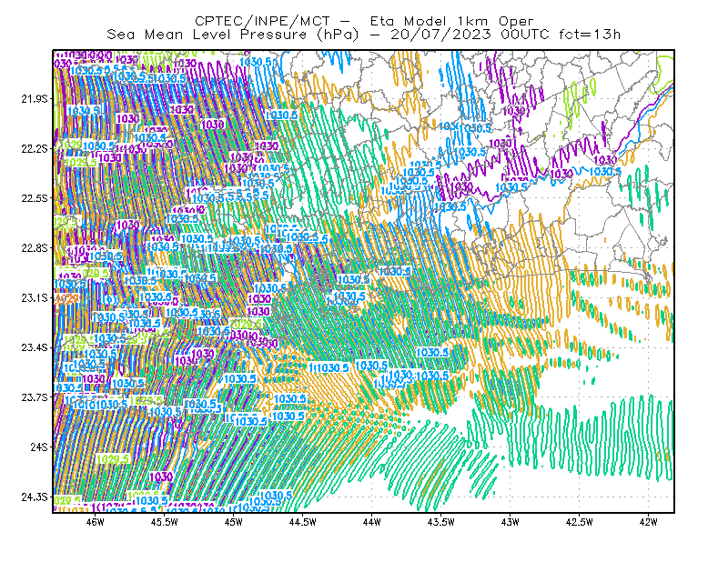This screenshot has height=562, width=728.
Task: Select the orange 1029 contour label near 23.1S
Action: coord(66,299)
